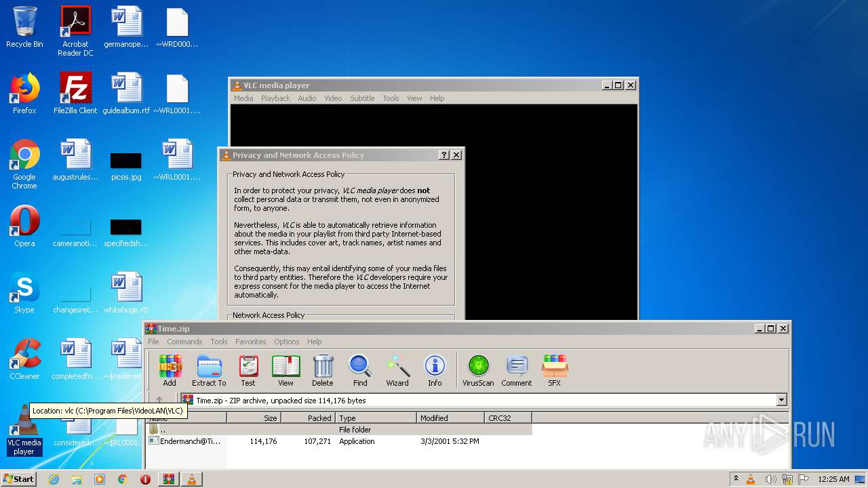Image resolution: width=868 pixels, height=488 pixels.
Task: Click the VirusScan bug icon
Action: [478, 371]
